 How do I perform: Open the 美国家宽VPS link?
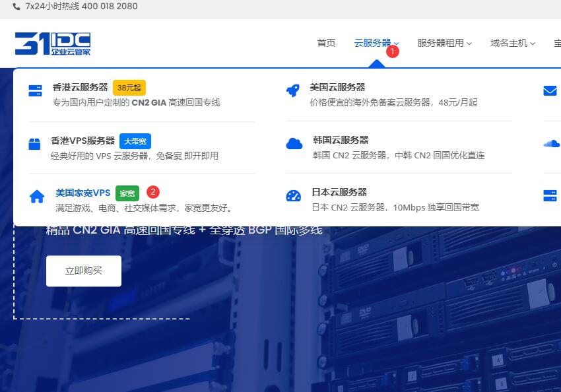[82, 193]
